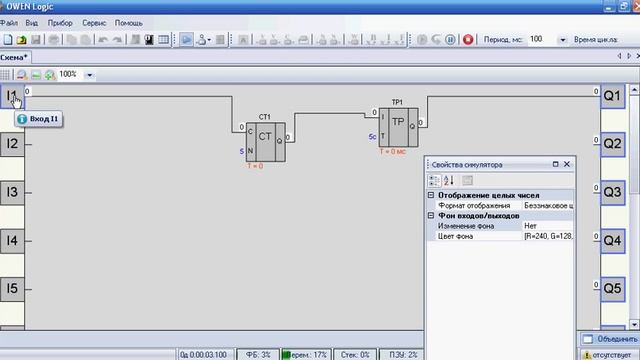Click the period field showing 100
This screenshot has height=360, width=640.
pyautogui.click(x=542, y=40)
